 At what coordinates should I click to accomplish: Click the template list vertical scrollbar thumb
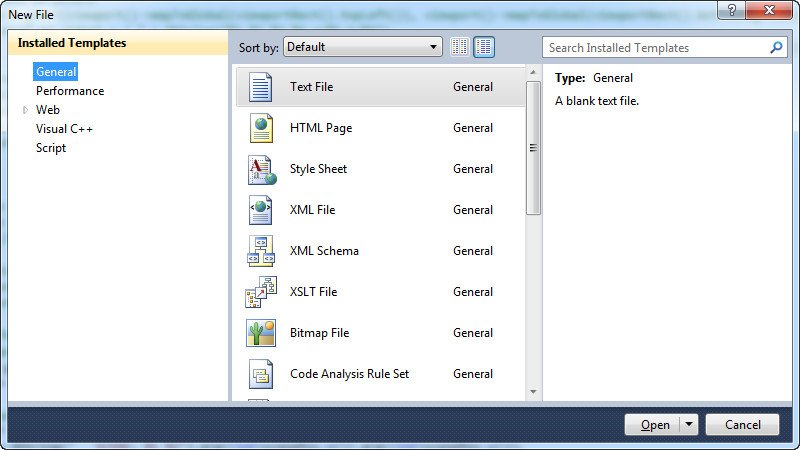tap(533, 145)
